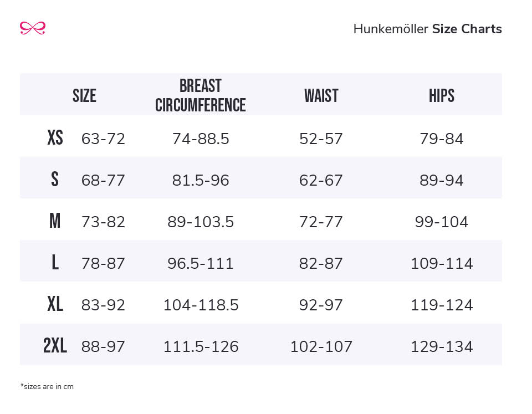Click the sizes are in cm footnote
The width and height of the screenshot is (532, 414).
[47, 387]
